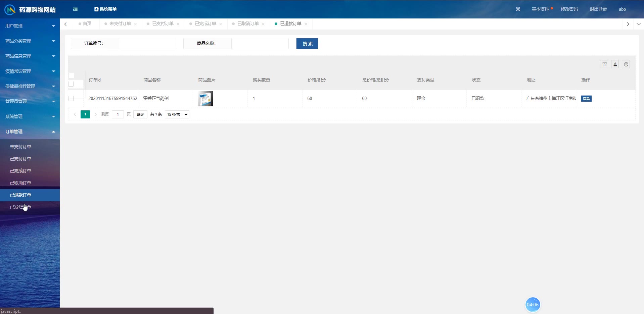
Task: Open 系统菜单 in the top bar
Action: (x=105, y=9)
